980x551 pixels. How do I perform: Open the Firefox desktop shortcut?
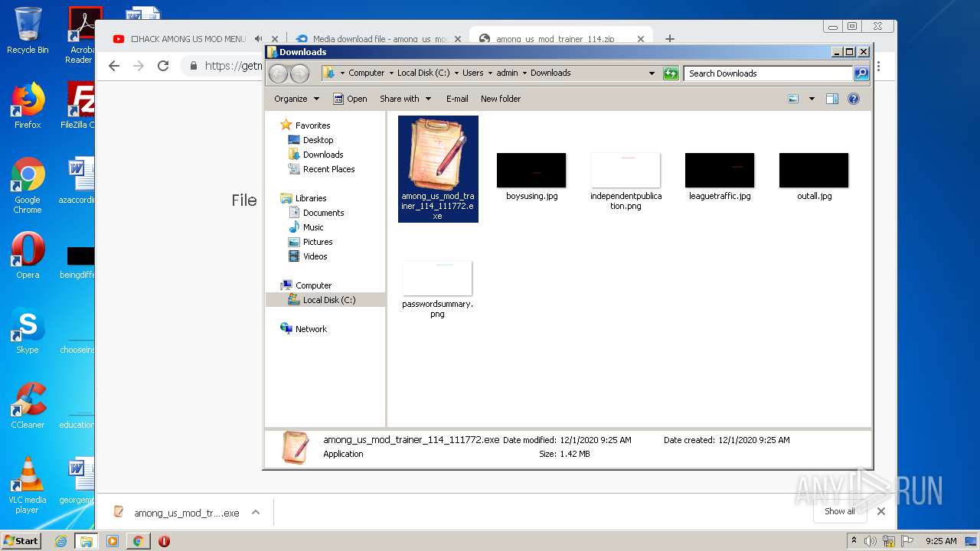point(28,106)
